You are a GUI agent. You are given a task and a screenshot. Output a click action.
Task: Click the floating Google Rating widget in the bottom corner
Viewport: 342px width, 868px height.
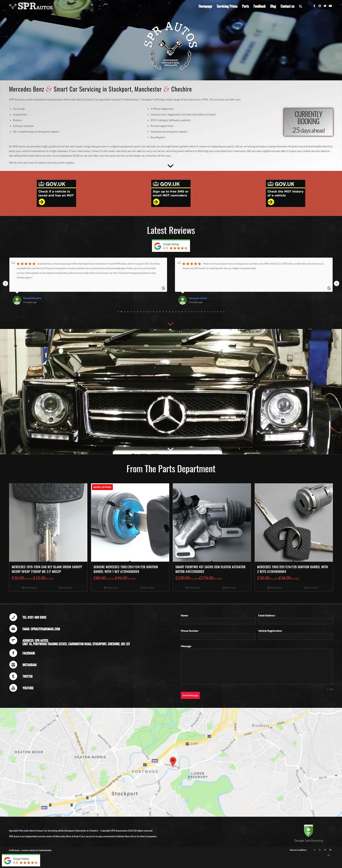pyautogui.click(x=21, y=861)
